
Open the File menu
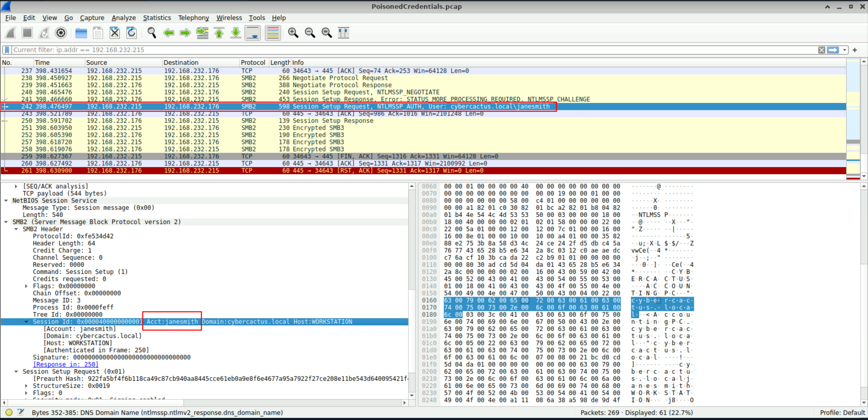pos(11,18)
